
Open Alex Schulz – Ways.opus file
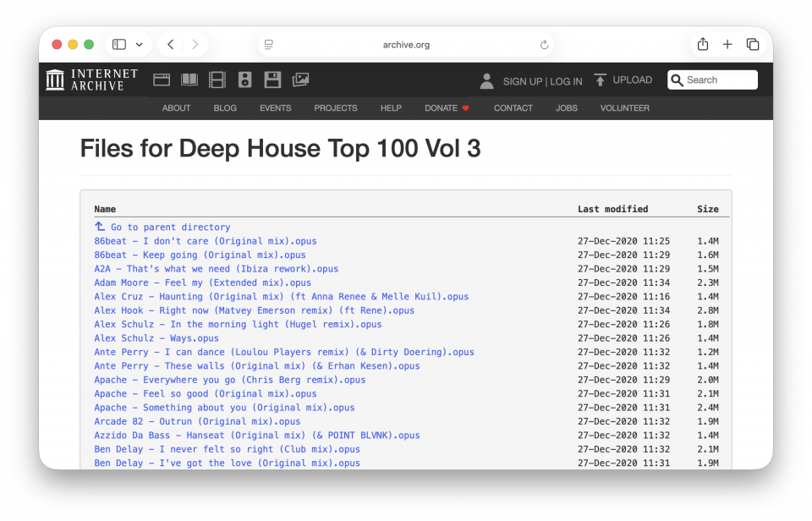click(x=156, y=338)
